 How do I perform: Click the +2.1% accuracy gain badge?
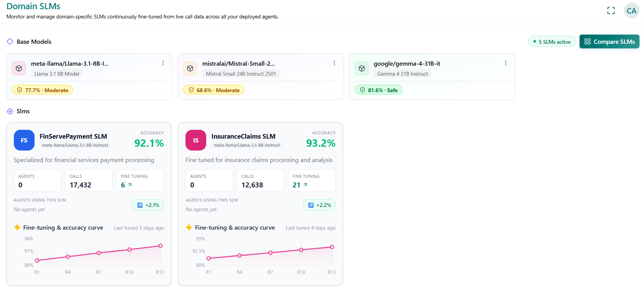pos(148,205)
